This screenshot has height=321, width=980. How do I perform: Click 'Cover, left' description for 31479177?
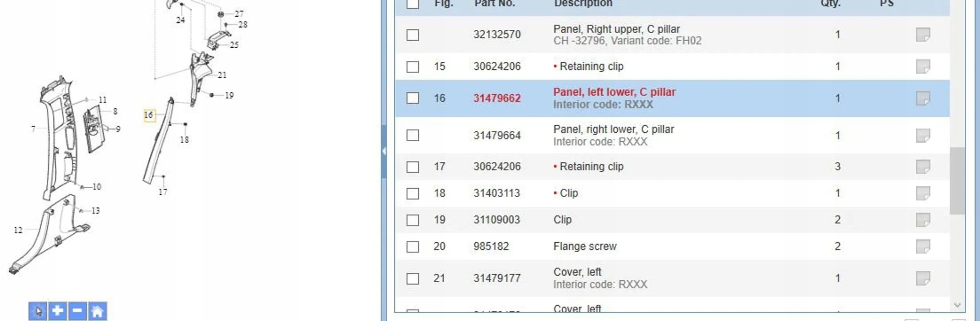[x=577, y=272]
